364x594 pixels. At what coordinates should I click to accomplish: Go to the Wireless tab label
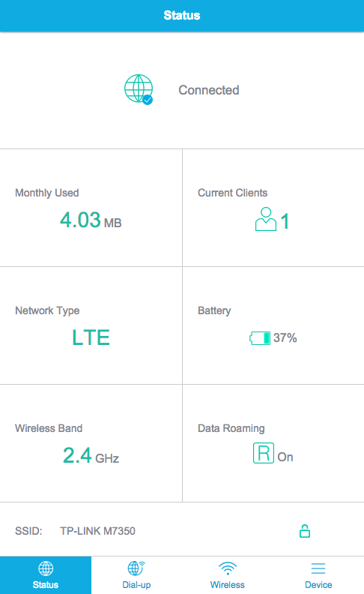pos(228,584)
